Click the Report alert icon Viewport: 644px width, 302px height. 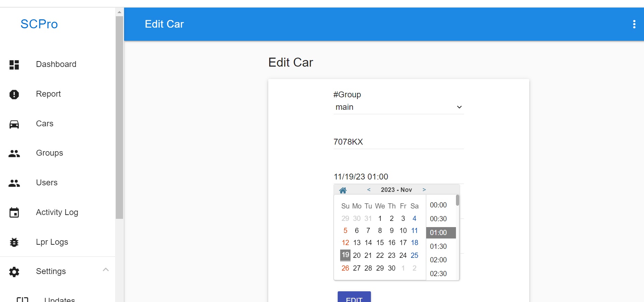click(x=14, y=94)
